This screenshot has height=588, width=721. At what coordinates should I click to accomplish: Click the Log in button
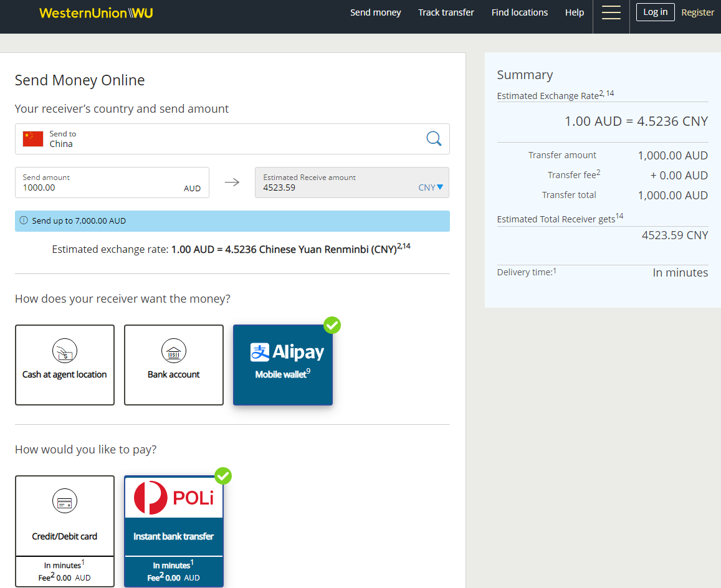655,12
